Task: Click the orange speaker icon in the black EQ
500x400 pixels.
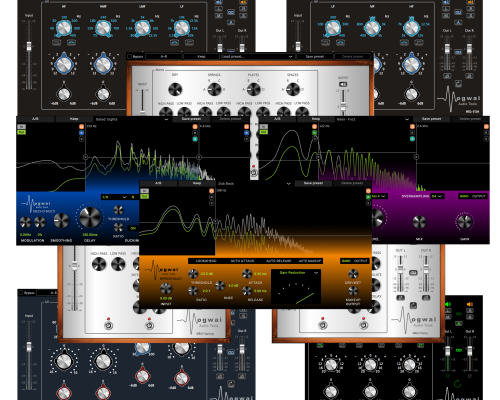Action: click(x=470, y=304)
